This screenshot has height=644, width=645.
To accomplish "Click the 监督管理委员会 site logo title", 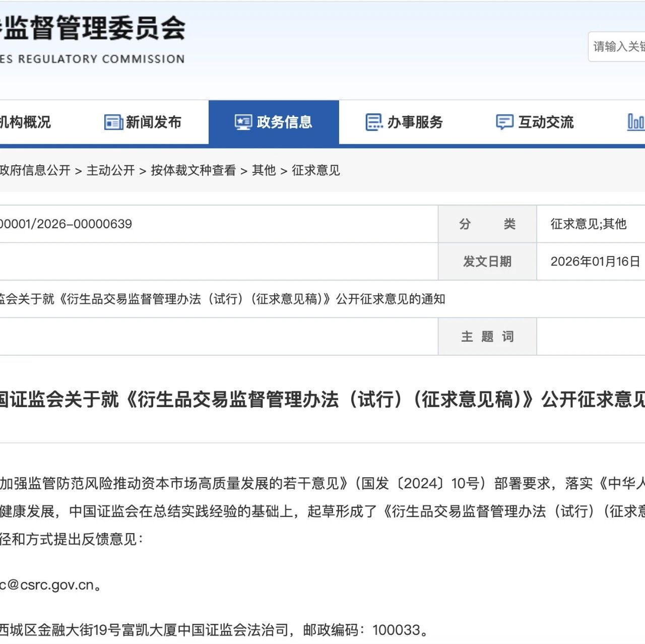I will coord(93,27).
